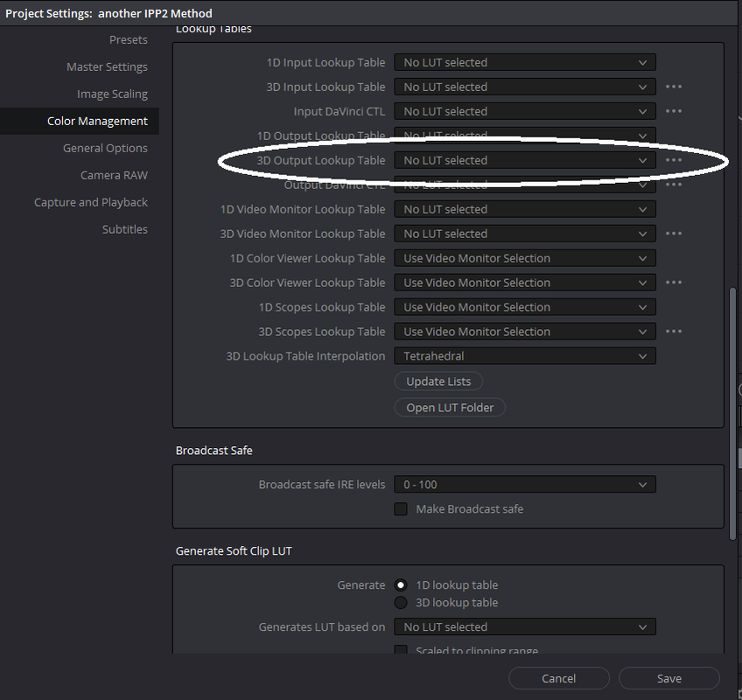Save the project settings
Image resolution: width=742 pixels, height=700 pixels.
669,678
